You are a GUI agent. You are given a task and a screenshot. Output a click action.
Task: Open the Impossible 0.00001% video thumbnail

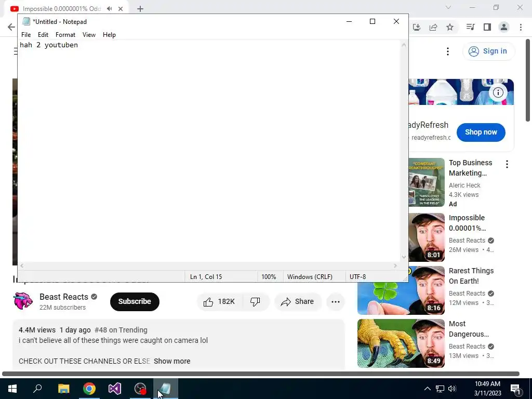[427, 237]
